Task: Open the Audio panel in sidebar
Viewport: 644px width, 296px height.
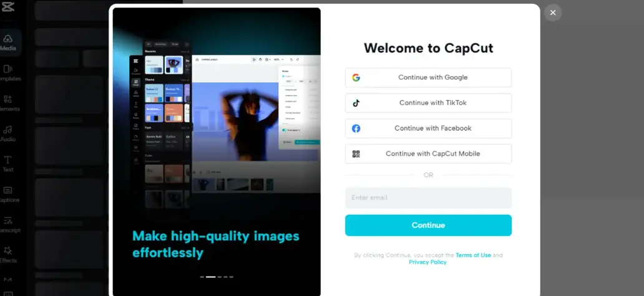Action: point(8,134)
